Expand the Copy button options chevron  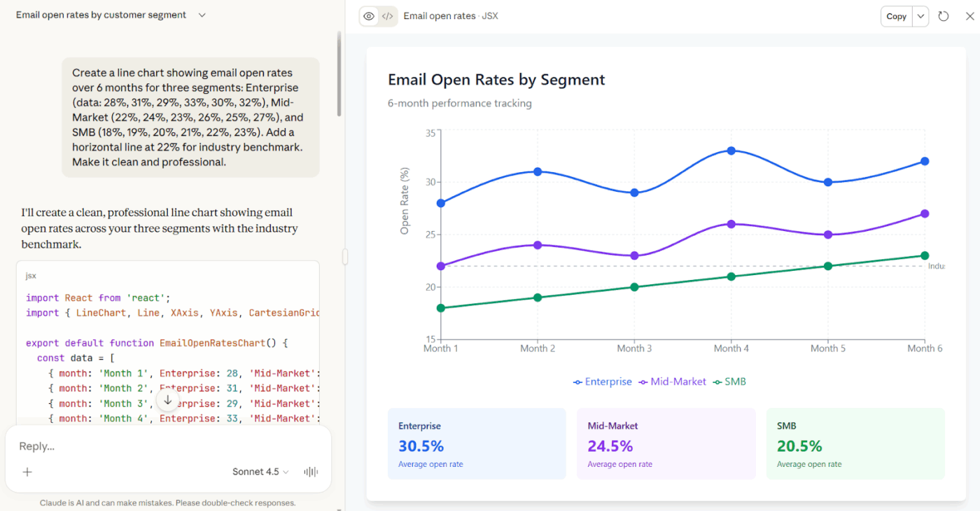tap(920, 16)
